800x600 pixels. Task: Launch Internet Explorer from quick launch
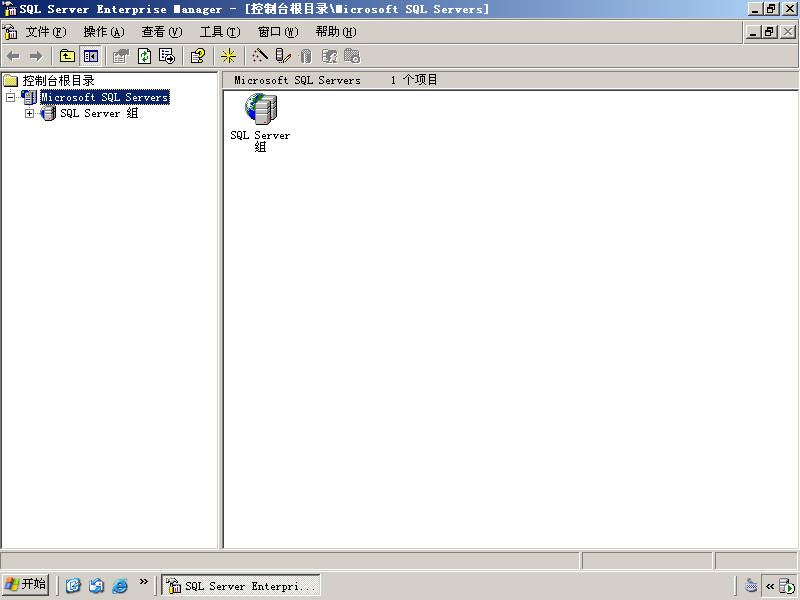[120, 585]
